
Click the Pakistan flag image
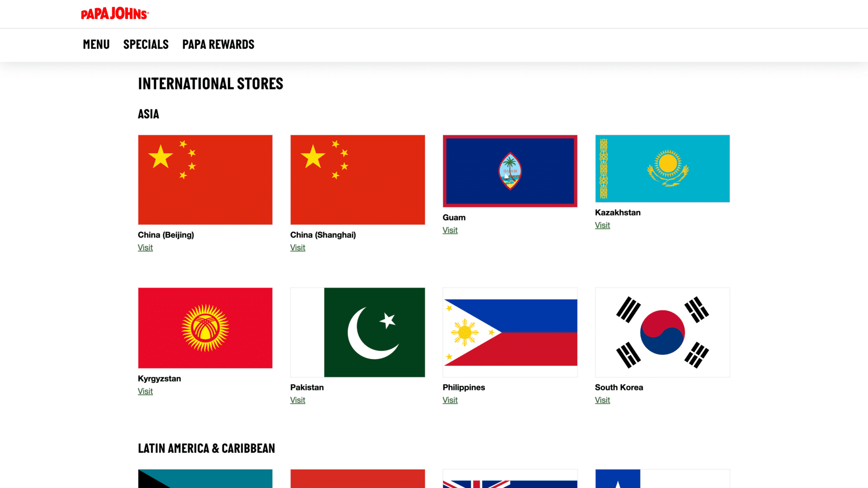point(358,332)
